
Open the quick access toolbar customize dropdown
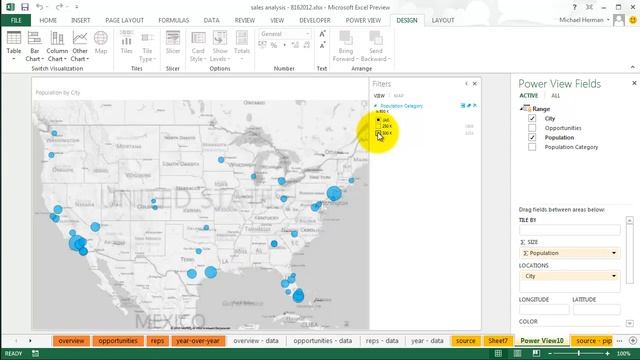pyautogui.click(x=76, y=7)
